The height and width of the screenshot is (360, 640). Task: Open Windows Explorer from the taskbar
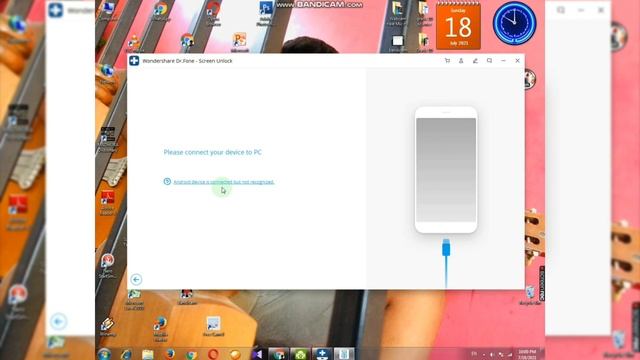coord(148,354)
